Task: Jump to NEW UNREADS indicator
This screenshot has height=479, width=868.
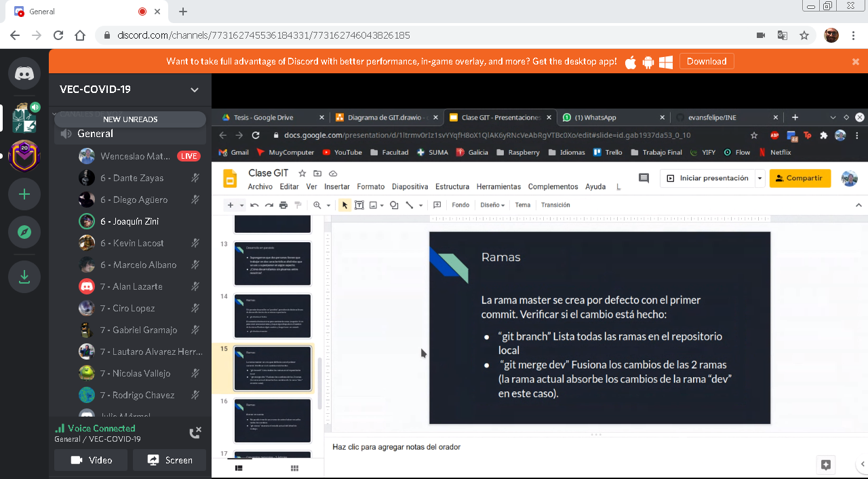Action: 130,119
